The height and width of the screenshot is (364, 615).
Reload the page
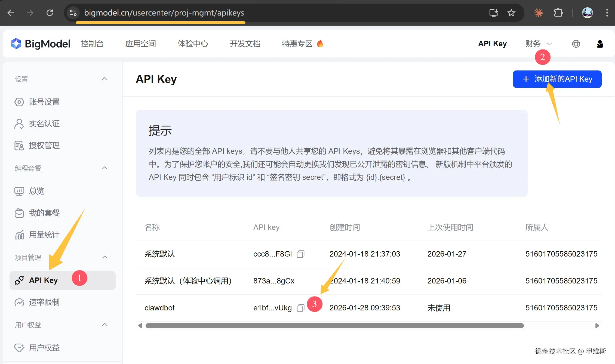50,13
